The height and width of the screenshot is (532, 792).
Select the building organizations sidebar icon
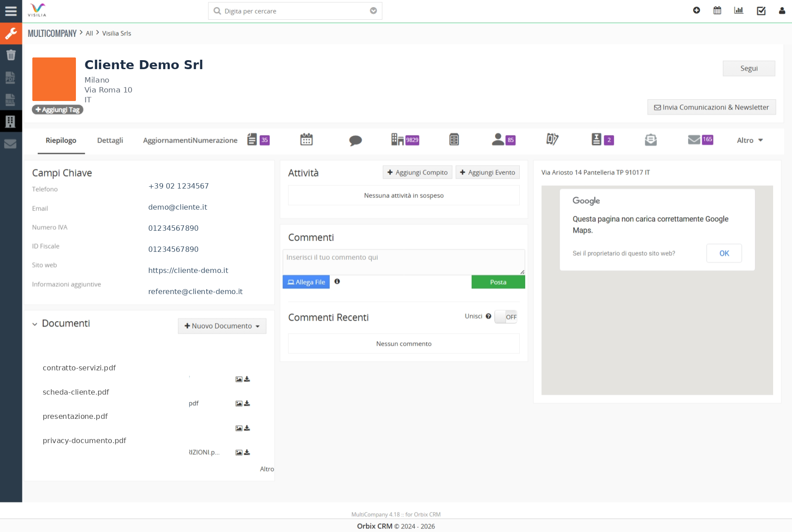(x=11, y=121)
